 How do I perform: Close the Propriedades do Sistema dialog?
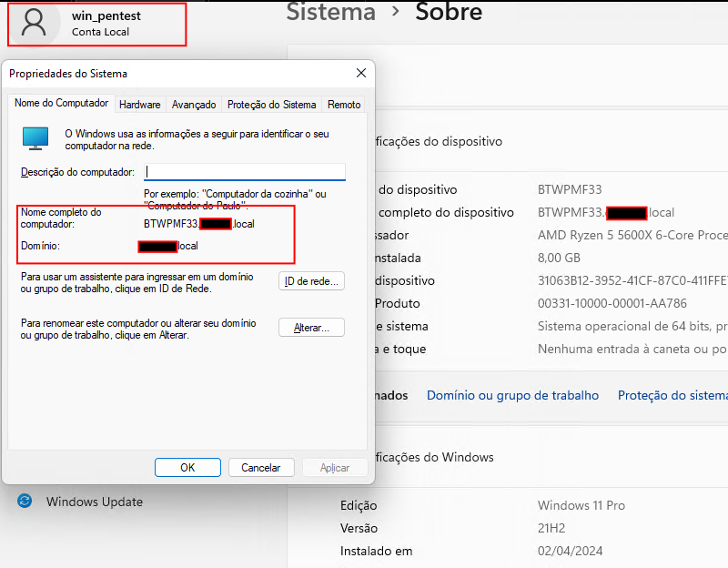coord(361,73)
